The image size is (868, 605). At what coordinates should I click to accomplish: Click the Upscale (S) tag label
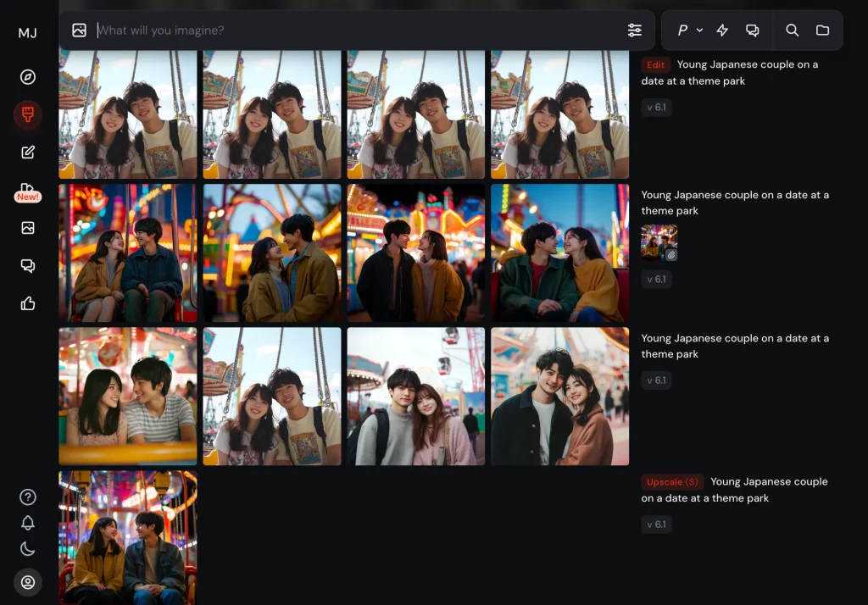tap(672, 482)
